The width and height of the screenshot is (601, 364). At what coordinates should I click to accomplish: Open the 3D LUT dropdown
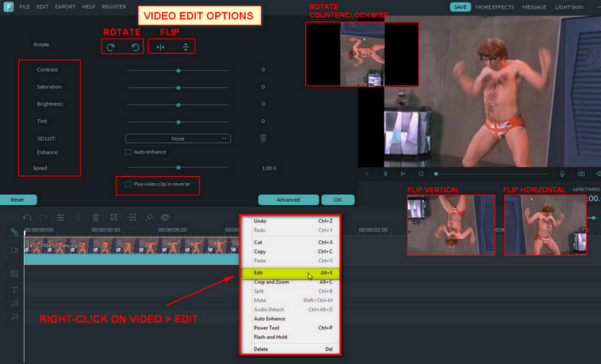click(x=178, y=138)
